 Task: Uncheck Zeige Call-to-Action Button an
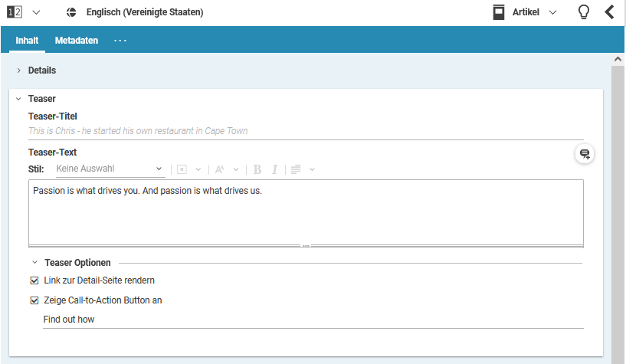(x=34, y=300)
